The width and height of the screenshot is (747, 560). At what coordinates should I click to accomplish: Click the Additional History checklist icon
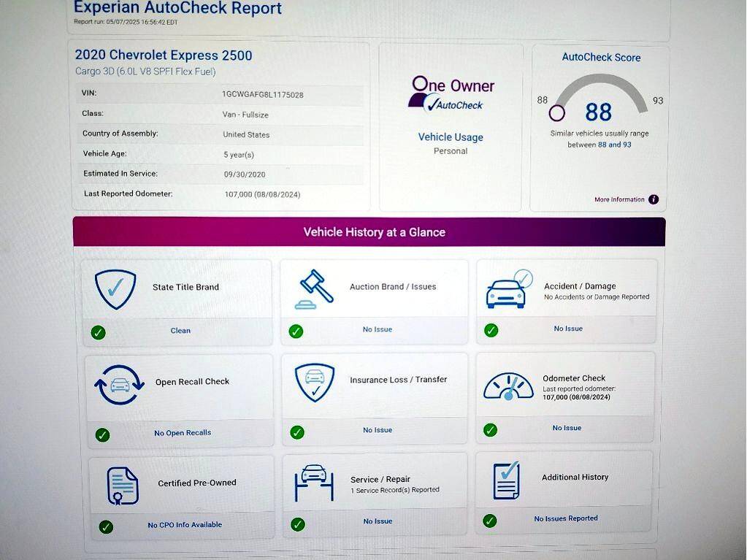pos(506,480)
